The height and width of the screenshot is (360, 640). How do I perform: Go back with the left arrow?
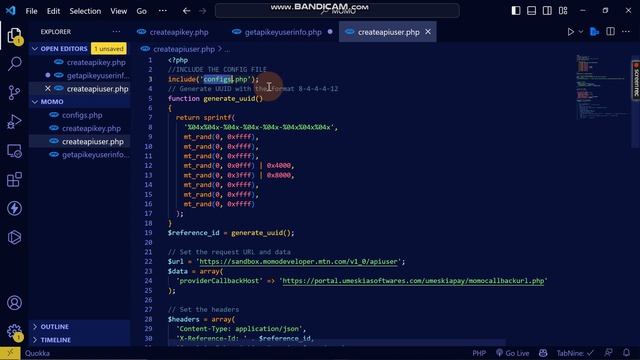[187, 11]
